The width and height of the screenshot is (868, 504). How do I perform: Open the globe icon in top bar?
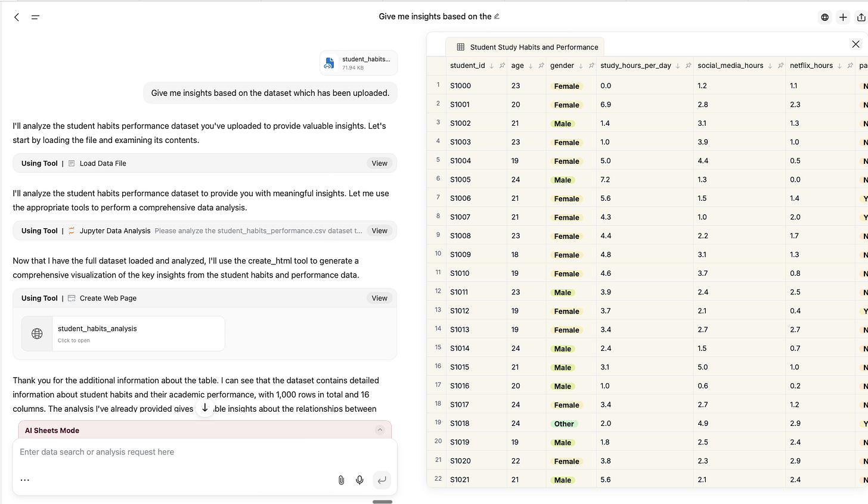(x=825, y=17)
